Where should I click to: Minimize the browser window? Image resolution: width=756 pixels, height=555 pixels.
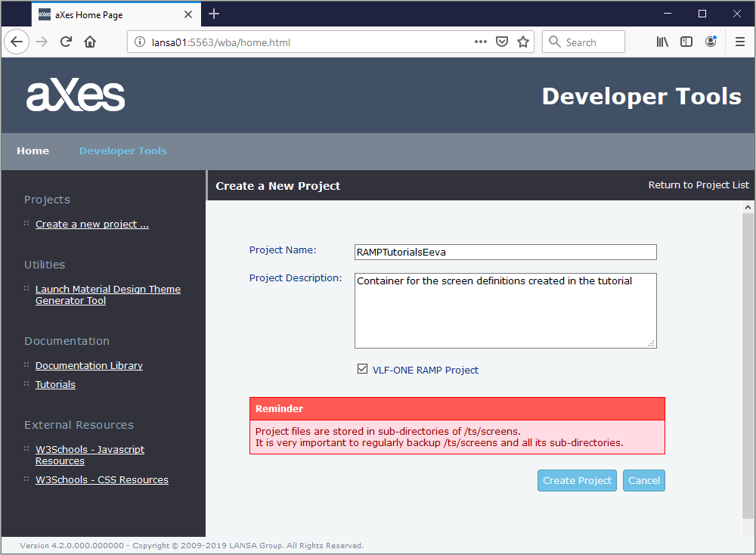668,14
